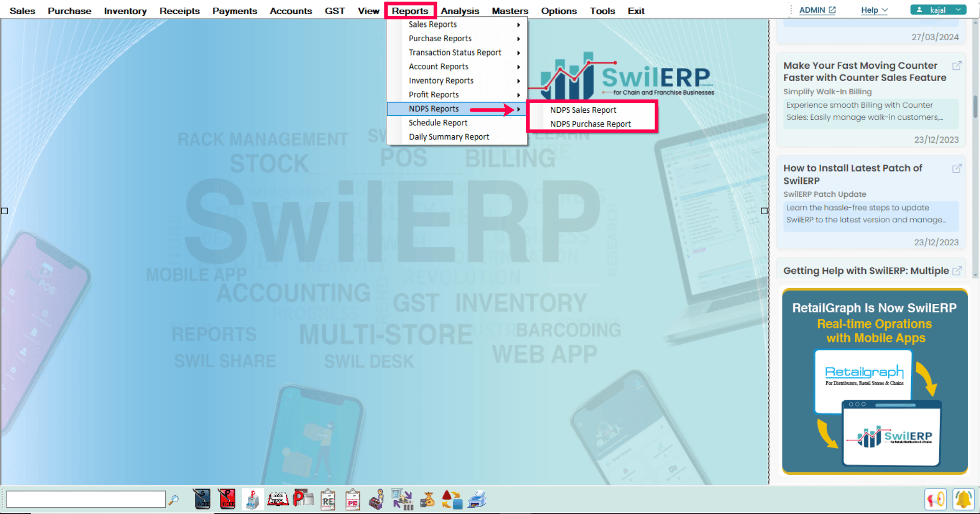Screen dimensions: 980x514
Task: Open the Sales menu
Action: click(x=22, y=11)
